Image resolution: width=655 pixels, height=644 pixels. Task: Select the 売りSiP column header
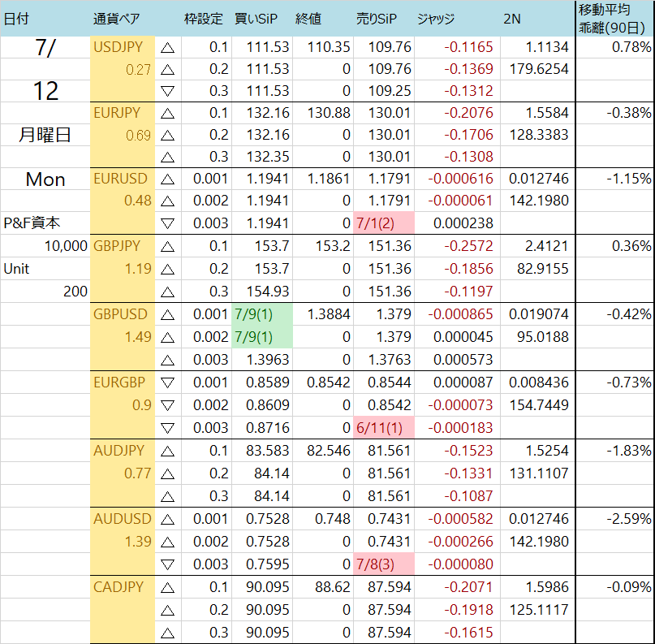point(377,19)
